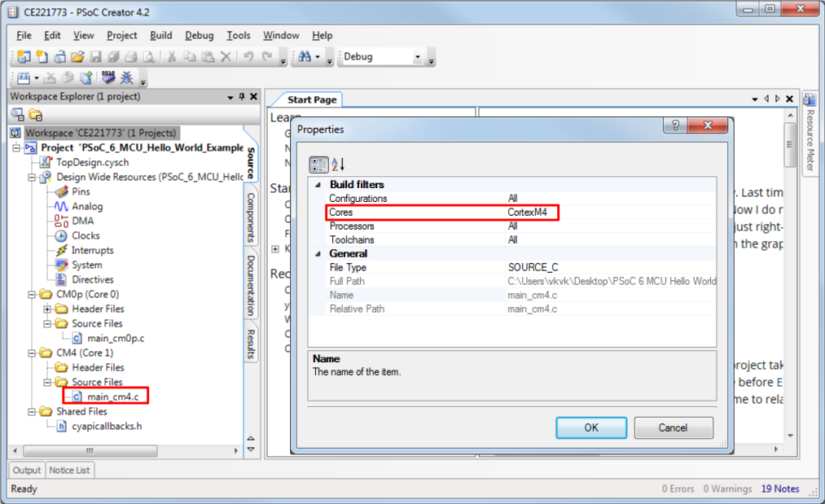Viewport: 825px width, 504px height.
Task: Select cyapicallbacks.h file
Action: tap(107, 426)
